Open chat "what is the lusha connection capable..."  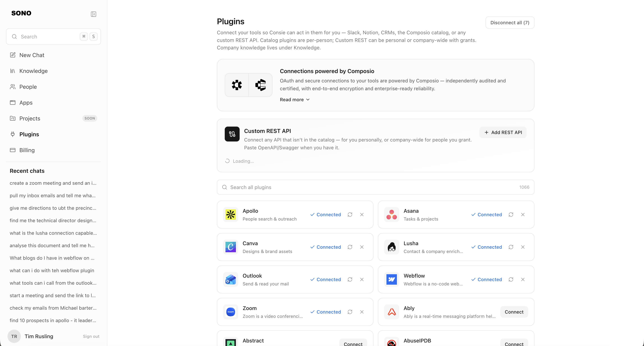click(53, 233)
